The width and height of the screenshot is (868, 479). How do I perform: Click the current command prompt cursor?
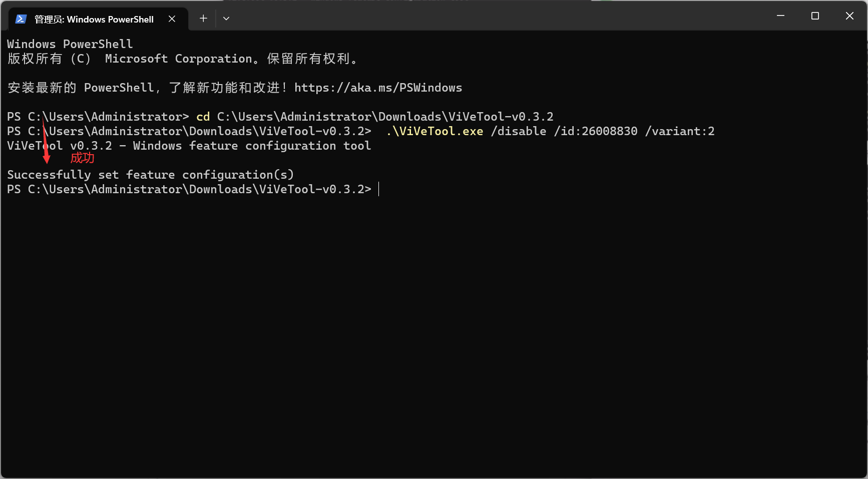click(x=379, y=189)
